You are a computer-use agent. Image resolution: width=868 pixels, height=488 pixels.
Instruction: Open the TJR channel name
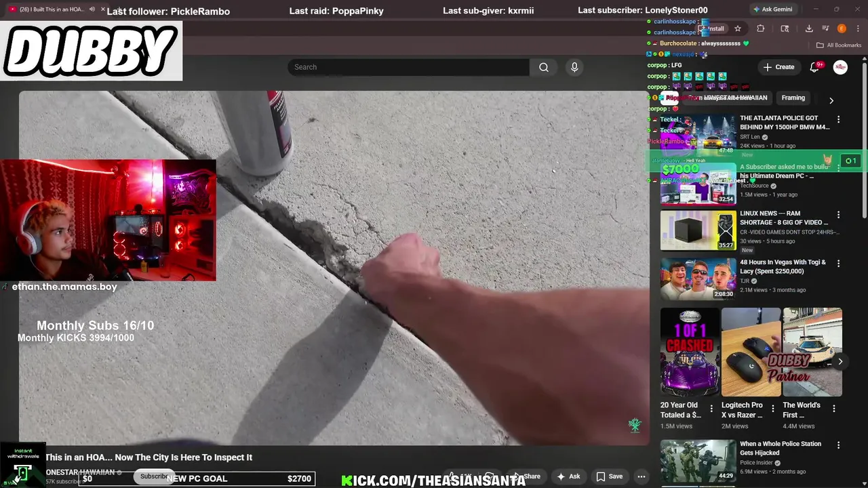[x=745, y=281]
